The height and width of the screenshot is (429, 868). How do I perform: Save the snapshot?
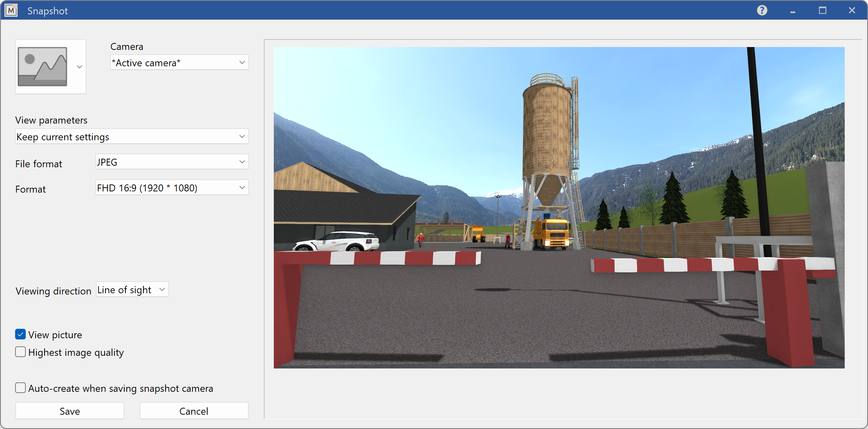click(69, 411)
